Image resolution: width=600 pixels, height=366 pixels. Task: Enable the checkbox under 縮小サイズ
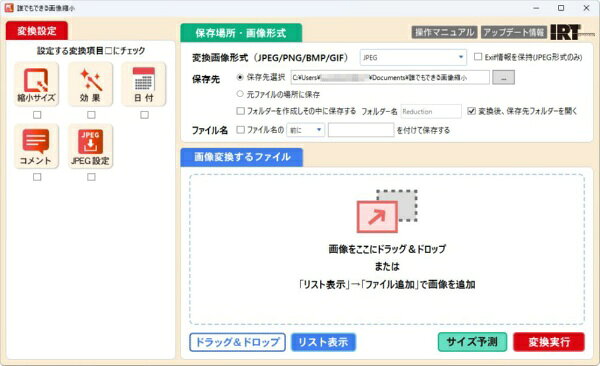pos(37,115)
